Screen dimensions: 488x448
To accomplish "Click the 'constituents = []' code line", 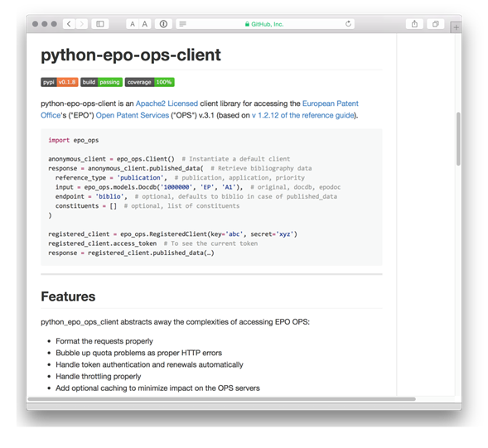I will pos(147,205).
